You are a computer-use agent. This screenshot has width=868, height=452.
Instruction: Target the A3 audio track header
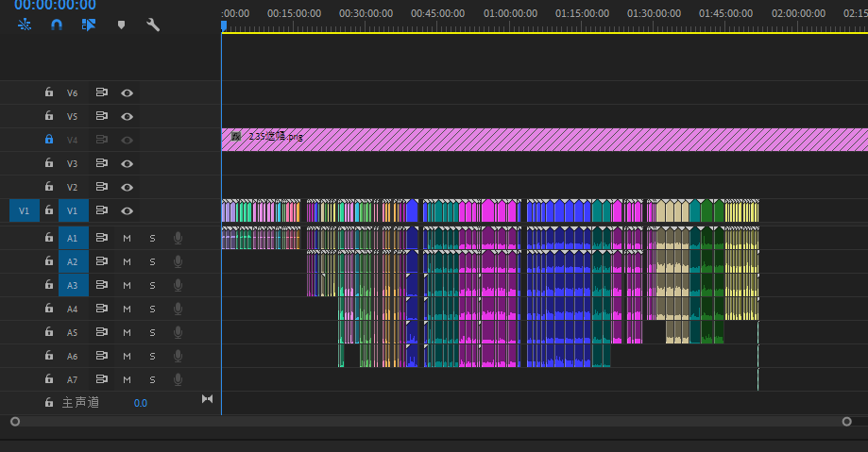(73, 285)
